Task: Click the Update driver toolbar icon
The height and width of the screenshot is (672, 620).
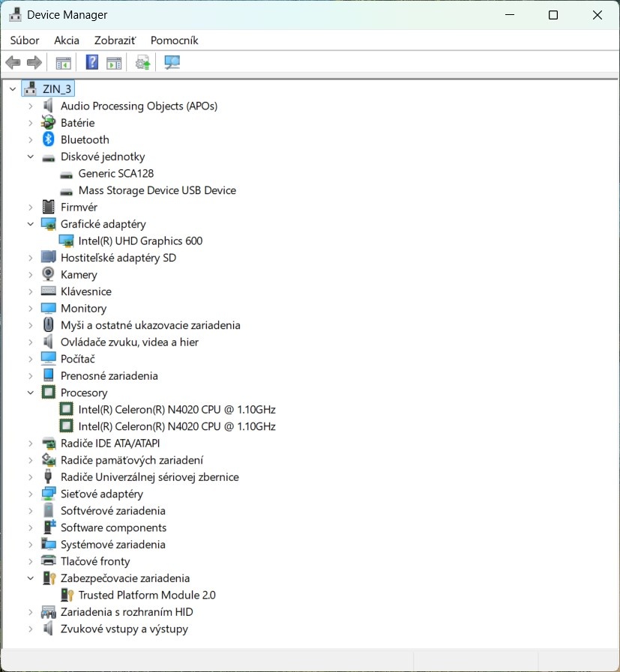Action: [141, 62]
